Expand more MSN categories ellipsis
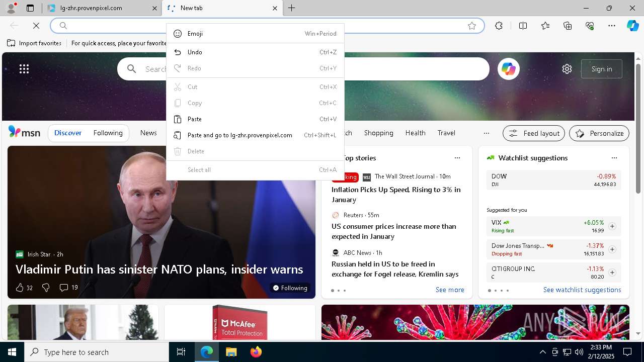Screen dimensions: 644x362 486,133
